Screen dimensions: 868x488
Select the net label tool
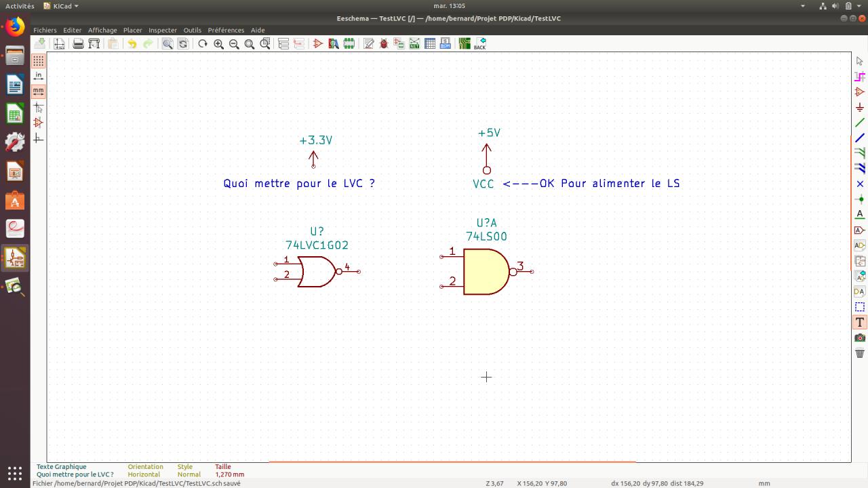tap(860, 214)
